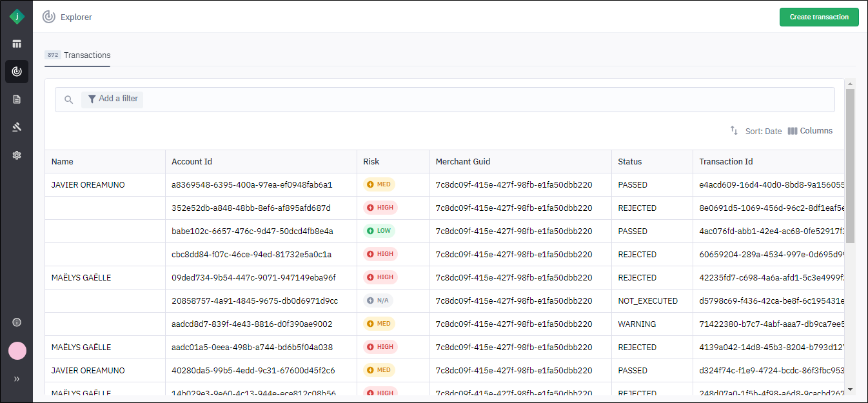Click the HIGH risk badge for MAËLYS GAËLLE

tap(380, 277)
